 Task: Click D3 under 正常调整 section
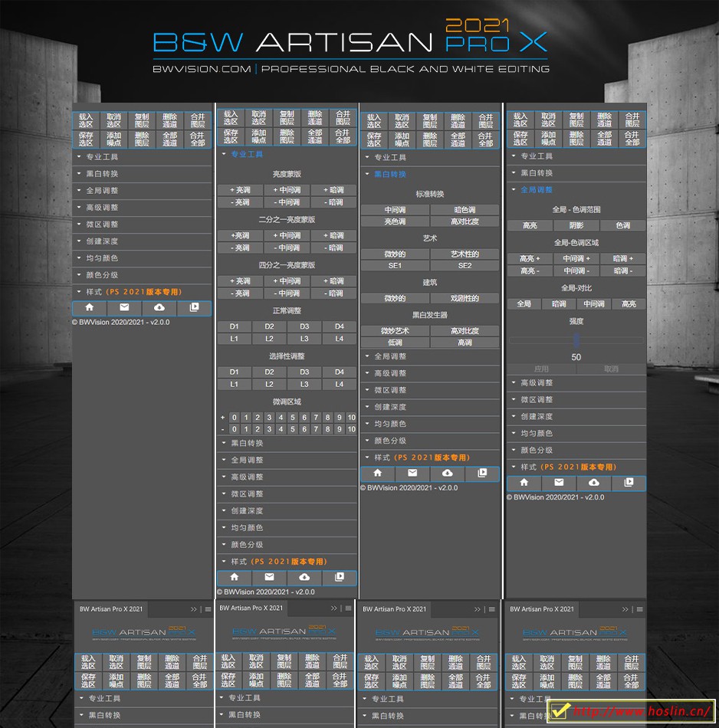(x=304, y=326)
